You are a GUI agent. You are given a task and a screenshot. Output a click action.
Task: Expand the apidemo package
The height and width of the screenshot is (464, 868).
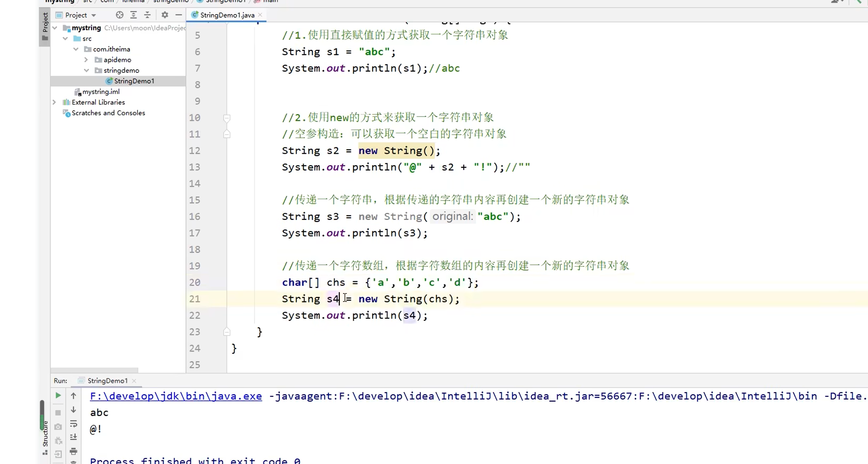[87, 60]
